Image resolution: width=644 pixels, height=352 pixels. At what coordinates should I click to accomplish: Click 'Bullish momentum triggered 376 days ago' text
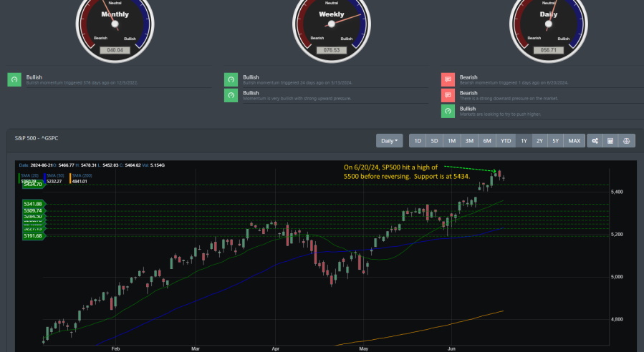(x=82, y=83)
